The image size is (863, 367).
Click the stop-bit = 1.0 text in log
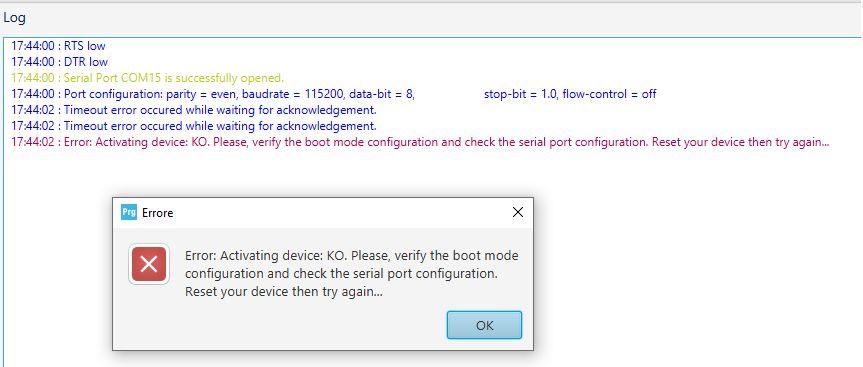pos(521,94)
